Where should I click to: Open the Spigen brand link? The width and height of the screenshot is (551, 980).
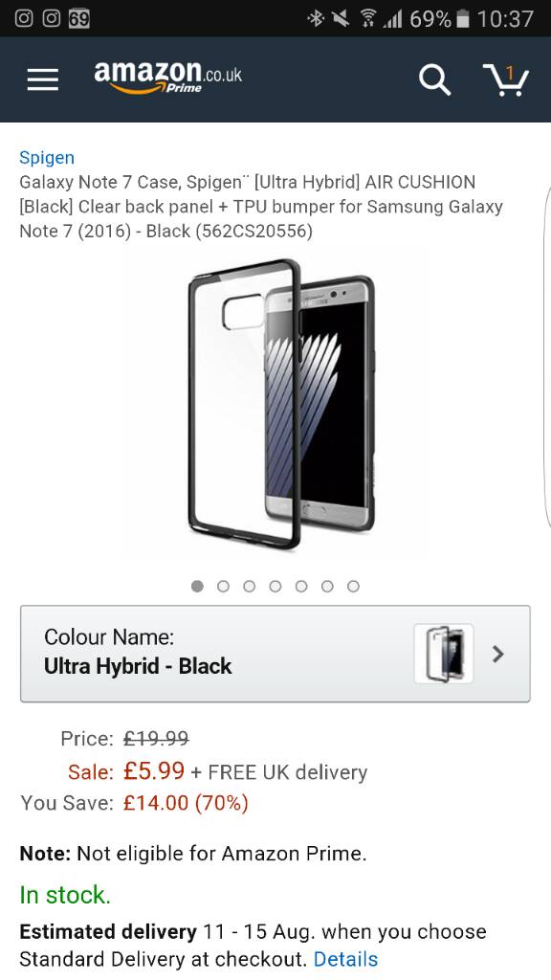47,158
